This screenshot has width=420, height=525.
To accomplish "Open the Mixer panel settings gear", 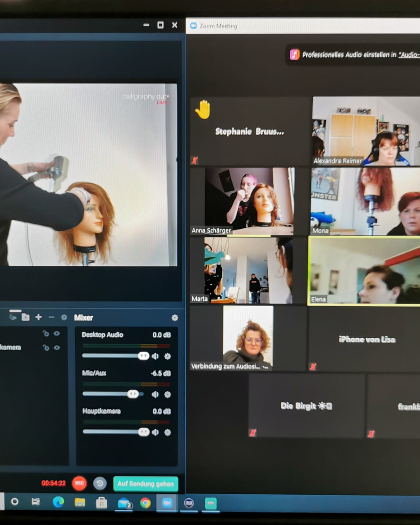I will pyautogui.click(x=175, y=318).
